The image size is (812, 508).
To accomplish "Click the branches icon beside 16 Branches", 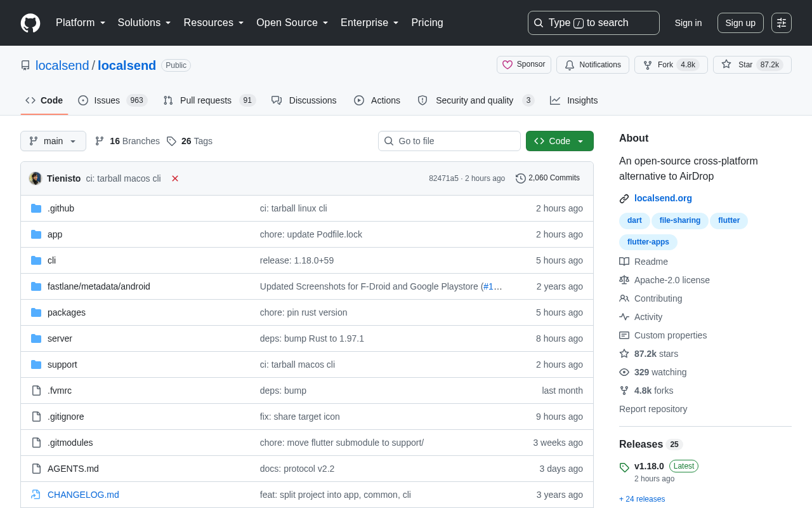I will [100, 141].
